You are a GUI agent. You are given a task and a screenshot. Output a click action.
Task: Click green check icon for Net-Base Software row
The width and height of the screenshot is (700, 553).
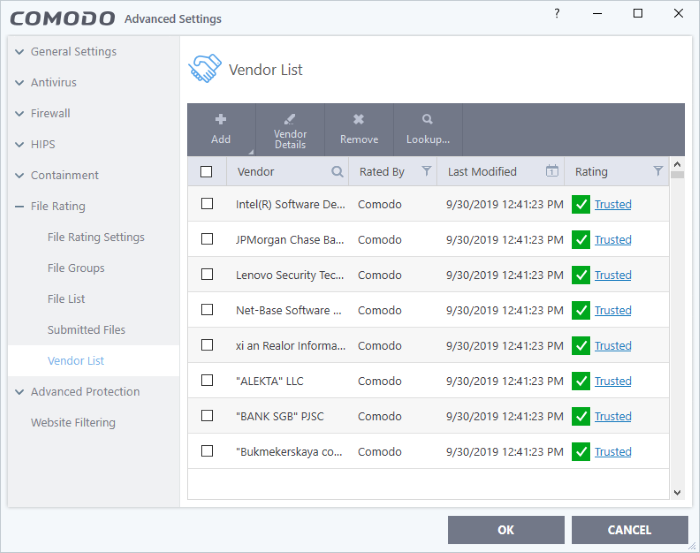point(581,310)
